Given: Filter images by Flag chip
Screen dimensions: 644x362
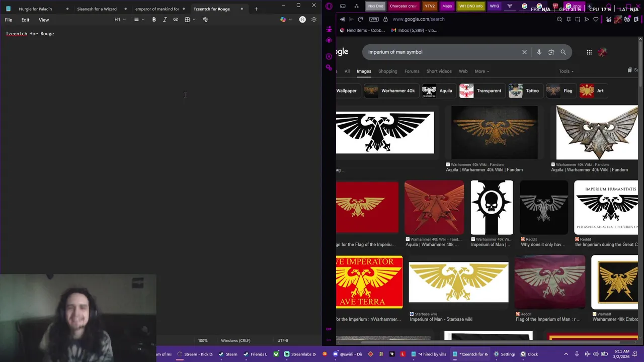Looking at the screenshot, I should [560, 91].
